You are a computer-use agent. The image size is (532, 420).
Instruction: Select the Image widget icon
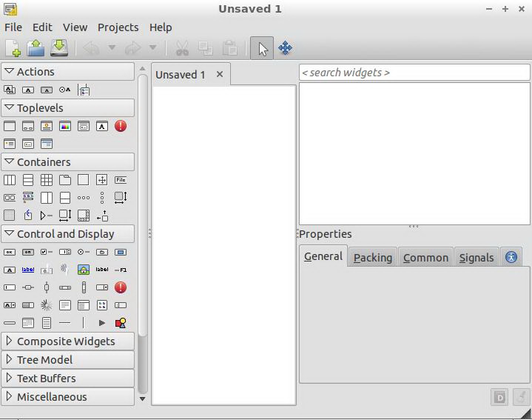pyautogui.click(x=84, y=270)
